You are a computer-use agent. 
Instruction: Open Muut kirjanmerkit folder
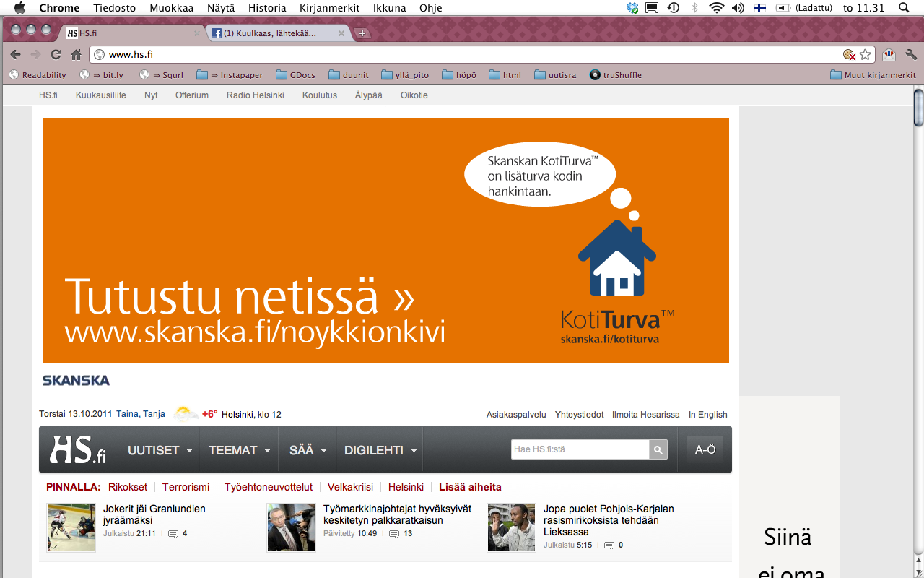[873, 75]
